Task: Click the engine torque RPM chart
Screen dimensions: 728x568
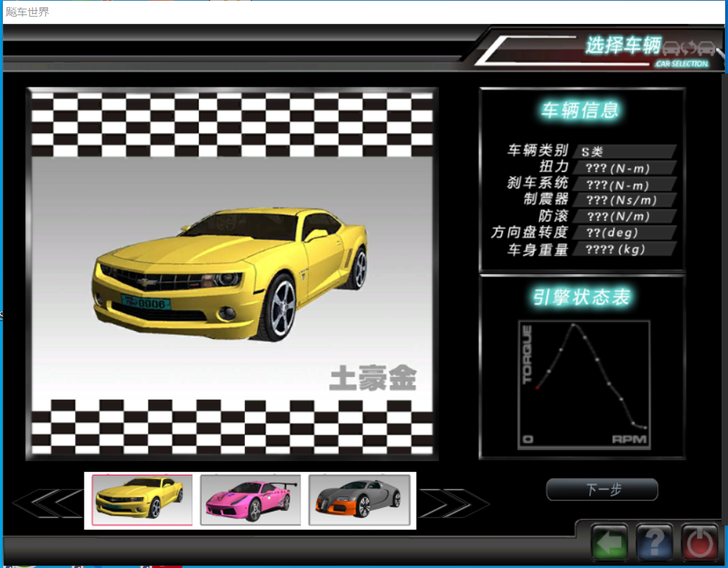Action: tap(584, 384)
